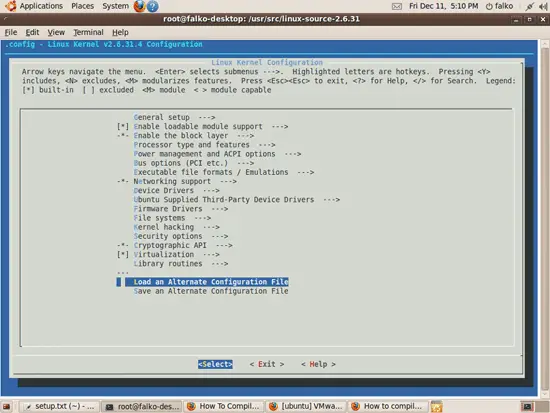Image resolution: width=550 pixels, height=413 pixels.
Task: Switch to setup.txt taskbar window
Action: pos(59,407)
